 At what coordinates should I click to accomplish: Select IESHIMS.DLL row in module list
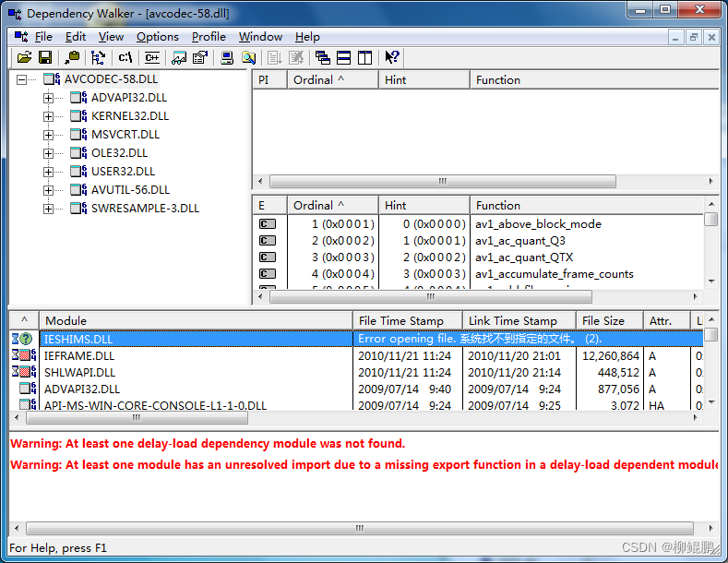[x=356, y=339]
